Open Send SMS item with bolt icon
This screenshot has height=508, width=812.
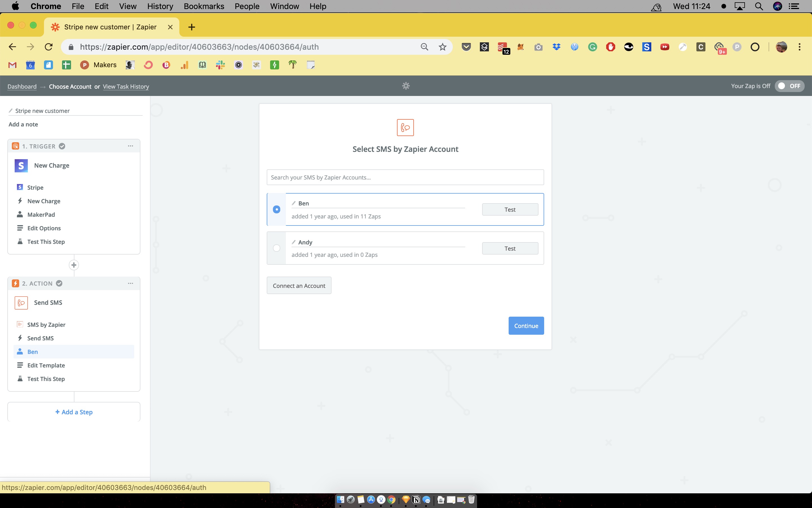tap(74, 338)
